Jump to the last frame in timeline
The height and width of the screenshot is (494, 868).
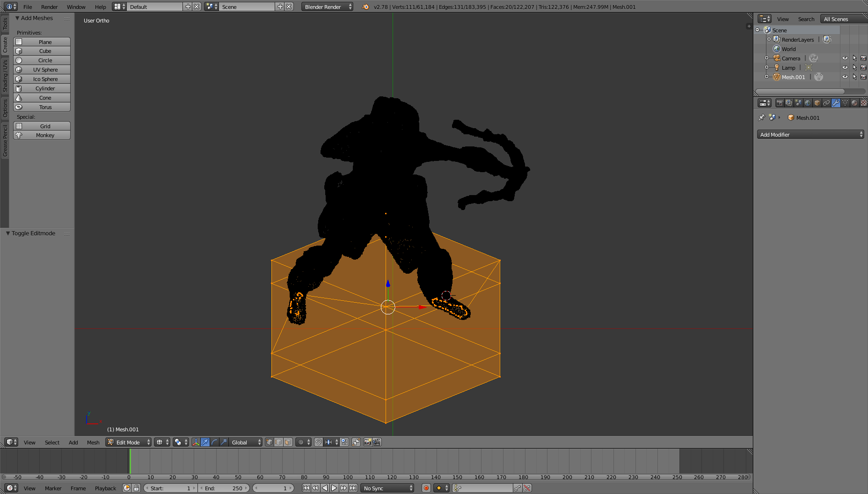(x=353, y=488)
